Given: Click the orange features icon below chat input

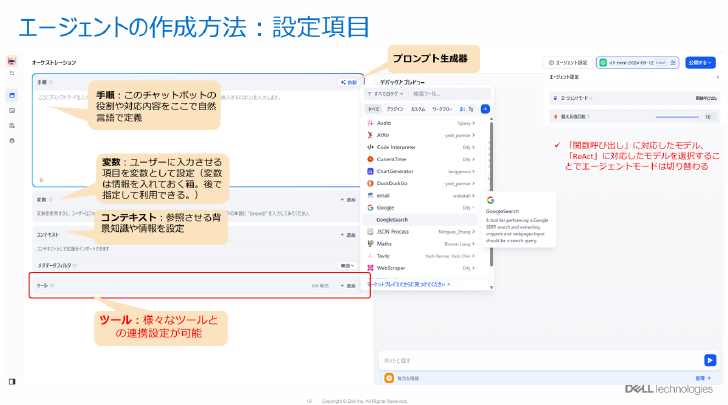Looking at the screenshot, I should (x=389, y=378).
